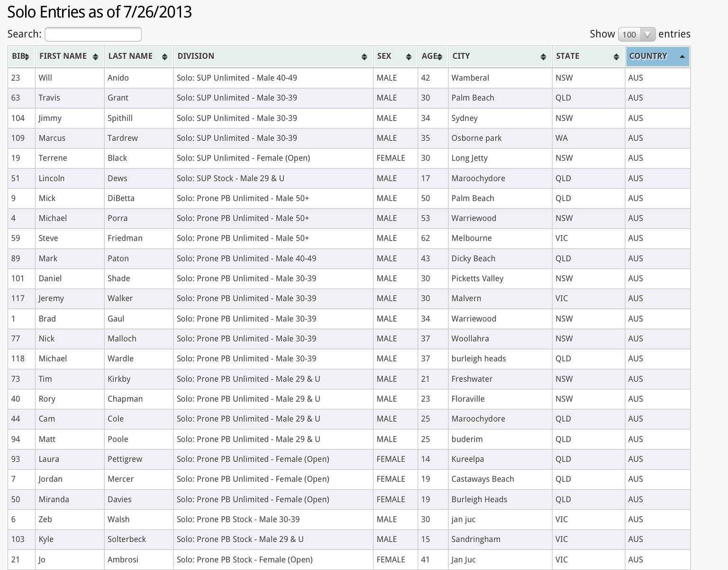Image resolution: width=728 pixels, height=570 pixels.
Task: Click sort arrows icon in CITY header
Action: point(543,57)
